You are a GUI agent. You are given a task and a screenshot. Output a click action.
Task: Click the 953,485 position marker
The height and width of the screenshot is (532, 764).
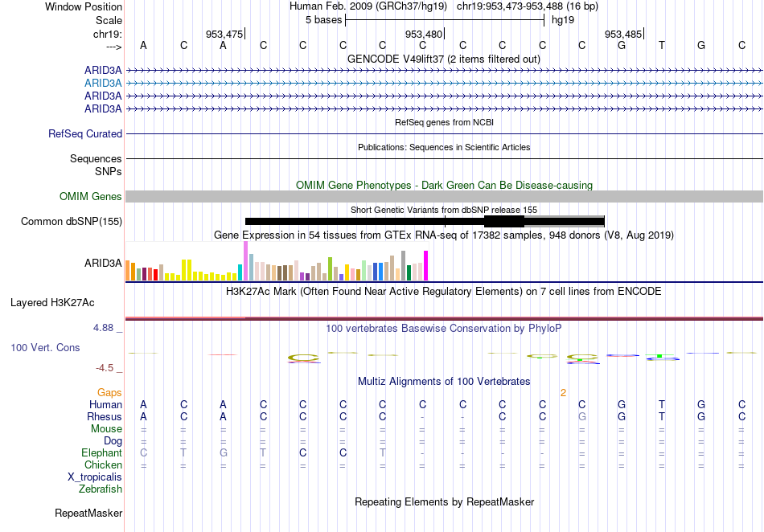click(x=624, y=34)
